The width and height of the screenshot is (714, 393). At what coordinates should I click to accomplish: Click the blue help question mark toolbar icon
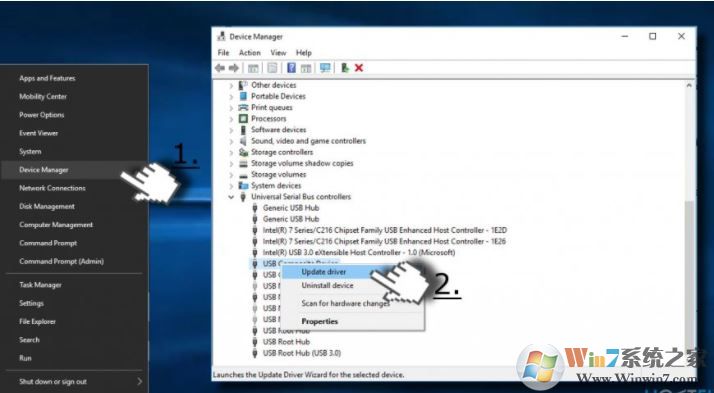point(291,68)
